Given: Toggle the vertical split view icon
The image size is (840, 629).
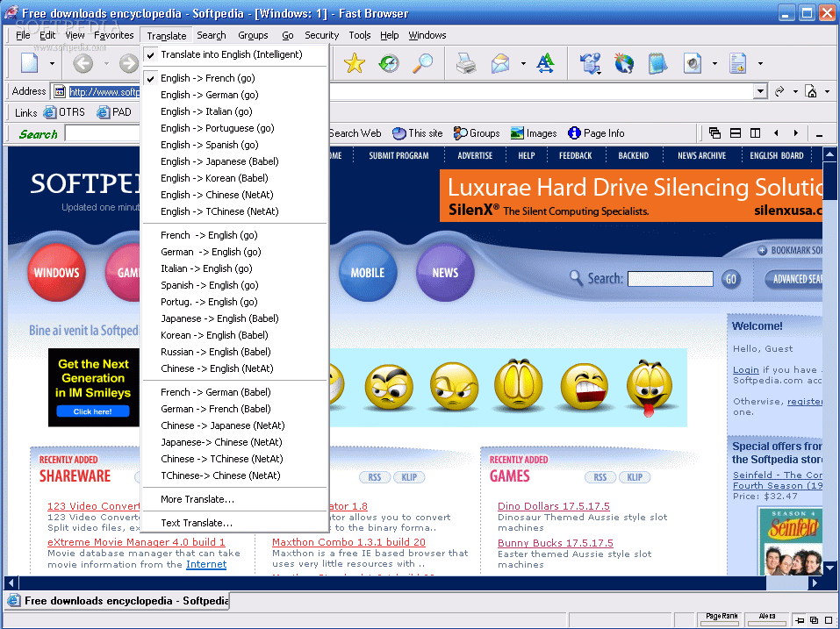Looking at the screenshot, I should pyautogui.click(x=756, y=131).
